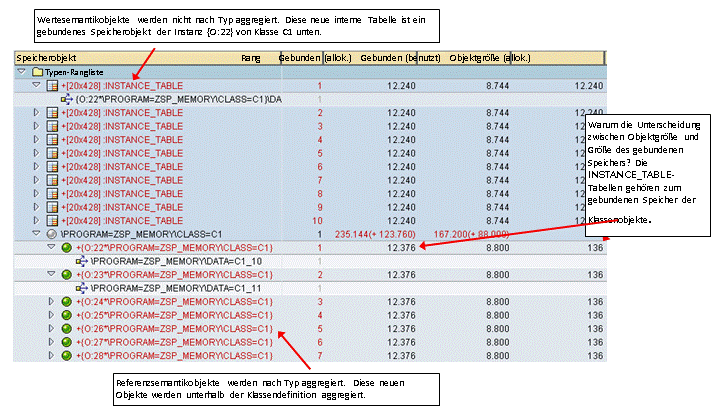Click the Gebunden (allok.) column header
Screen dimensions: 720x411
click(315, 58)
